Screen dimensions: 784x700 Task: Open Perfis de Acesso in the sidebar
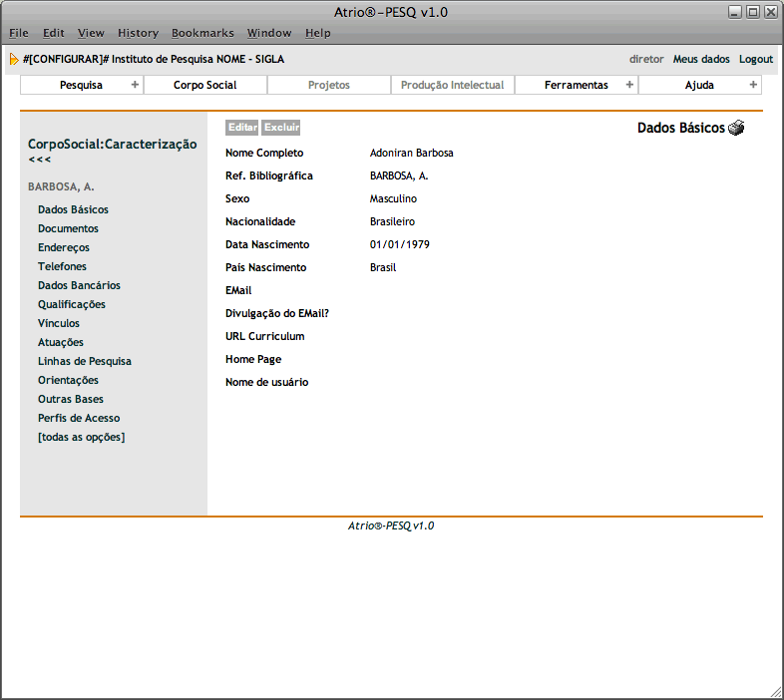(79, 418)
